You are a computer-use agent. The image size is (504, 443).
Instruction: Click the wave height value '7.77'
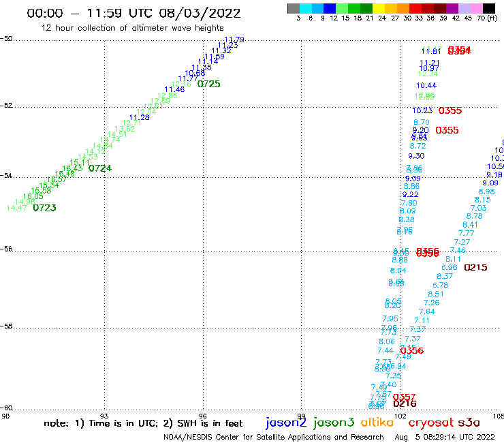(466, 233)
